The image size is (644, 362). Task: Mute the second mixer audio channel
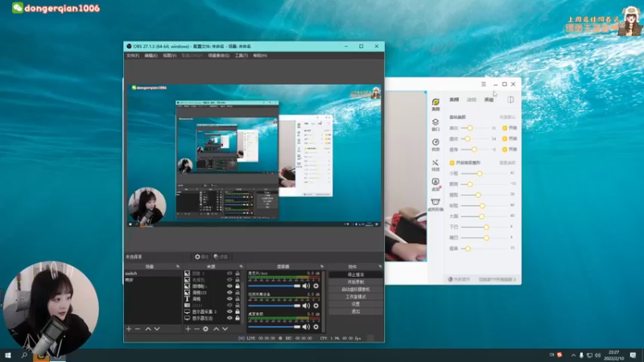tap(306, 306)
